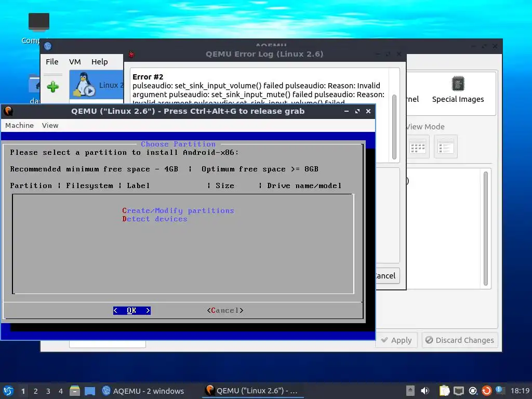
Task: Open the Machine menu in QEMU window
Action: [19, 126]
